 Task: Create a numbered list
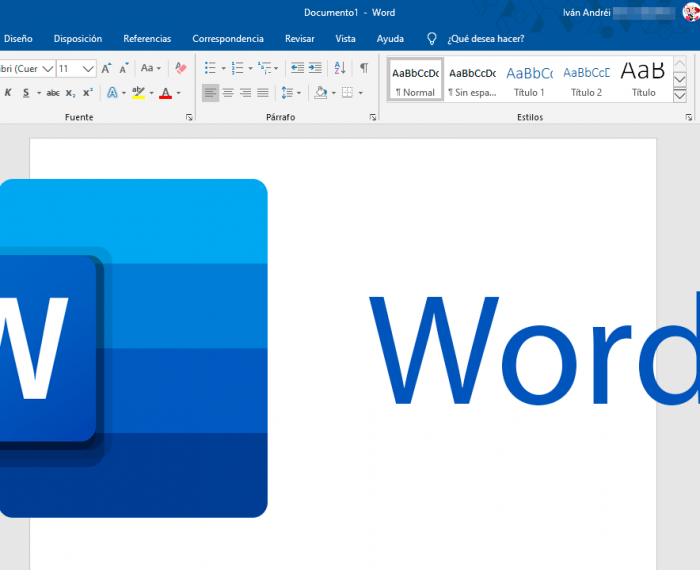[x=238, y=68]
